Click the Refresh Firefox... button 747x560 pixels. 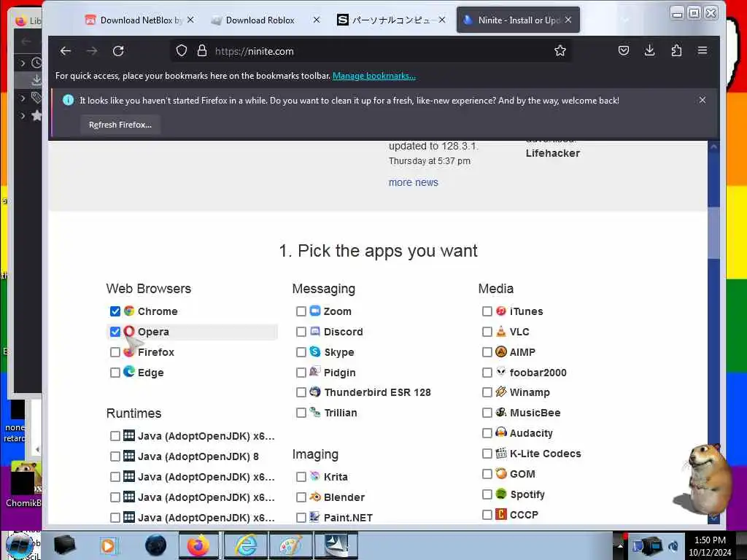pyautogui.click(x=120, y=125)
